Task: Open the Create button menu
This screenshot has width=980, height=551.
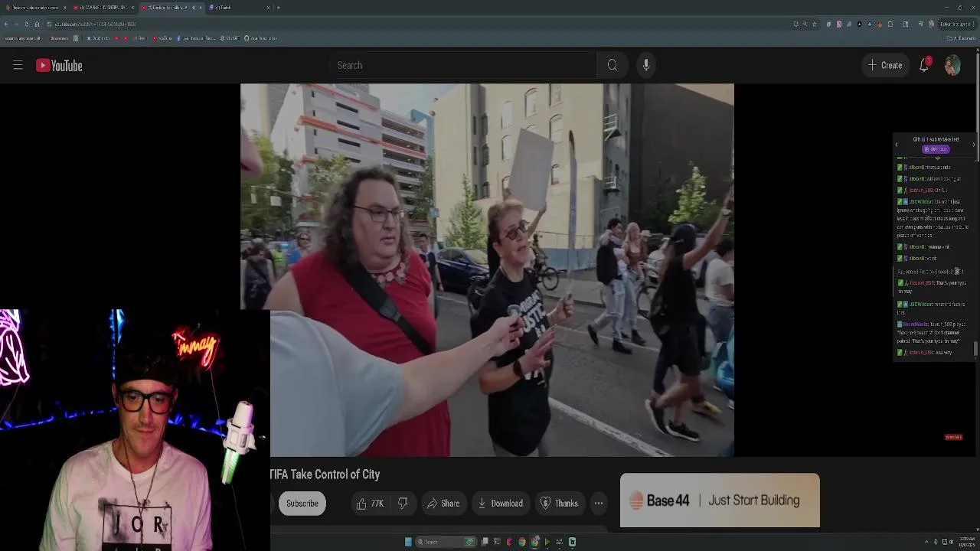Action: (885, 65)
